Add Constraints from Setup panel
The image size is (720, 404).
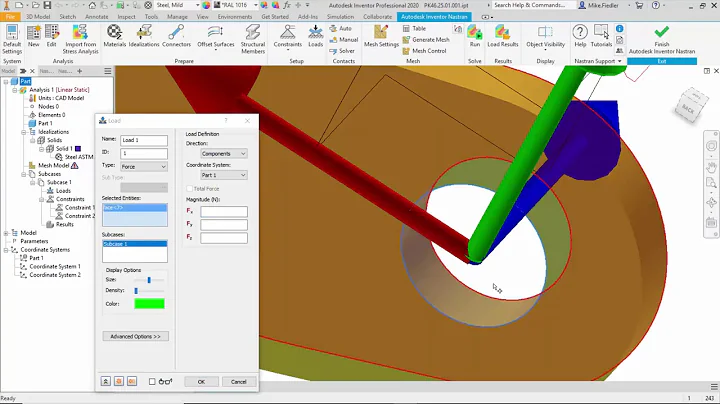[x=287, y=36]
